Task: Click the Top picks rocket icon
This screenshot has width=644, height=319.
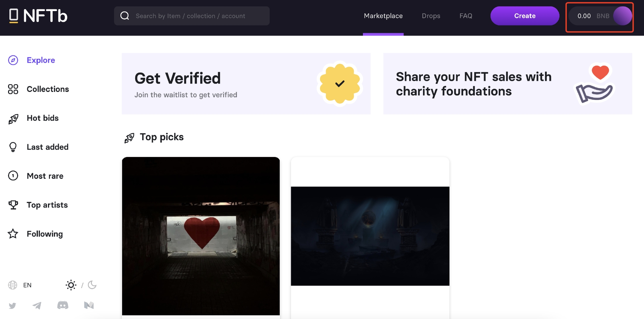Action: click(x=129, y=138)
